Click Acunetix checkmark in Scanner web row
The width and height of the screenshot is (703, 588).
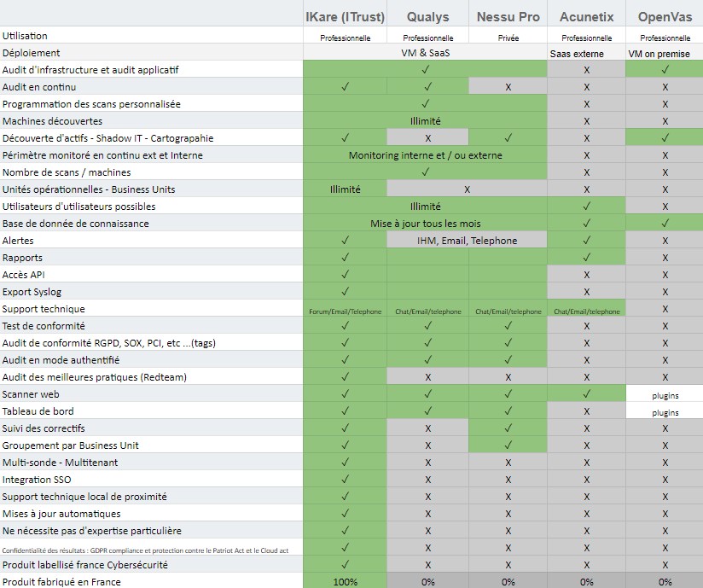click(586, 393)
